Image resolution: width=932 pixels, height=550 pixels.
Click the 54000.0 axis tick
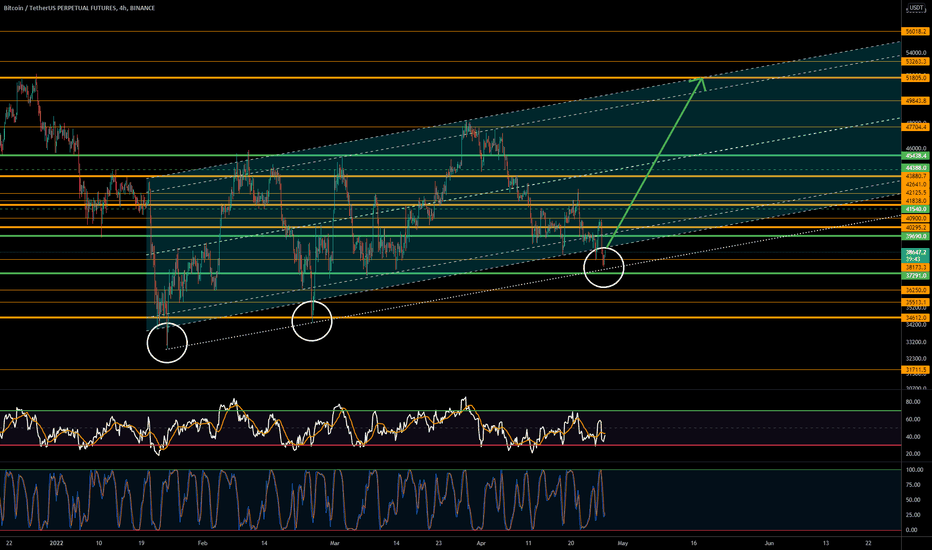916,53
